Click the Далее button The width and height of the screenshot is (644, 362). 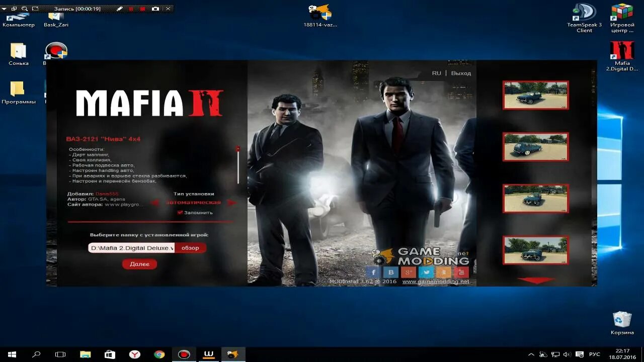139,264
